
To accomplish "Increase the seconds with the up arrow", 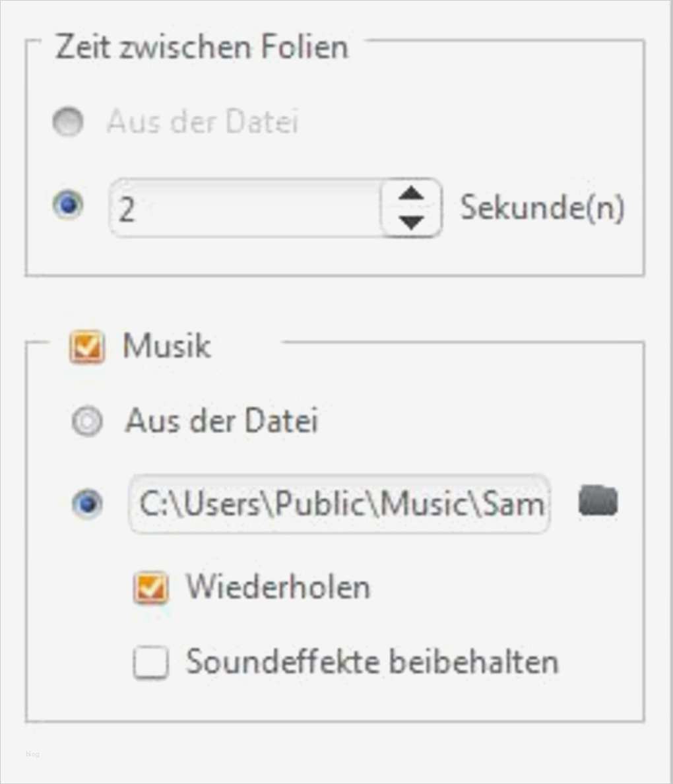I will tap(412, 193).
